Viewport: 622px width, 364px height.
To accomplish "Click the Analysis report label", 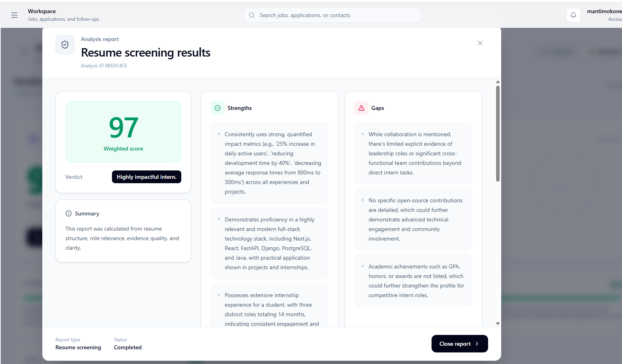I will click(x=100, y=39).
